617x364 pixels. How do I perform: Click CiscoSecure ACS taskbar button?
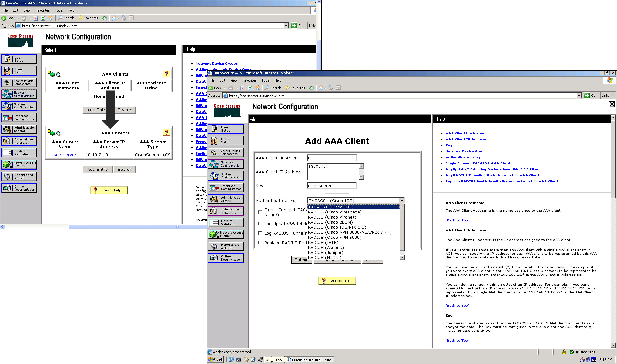click(310, 360)
